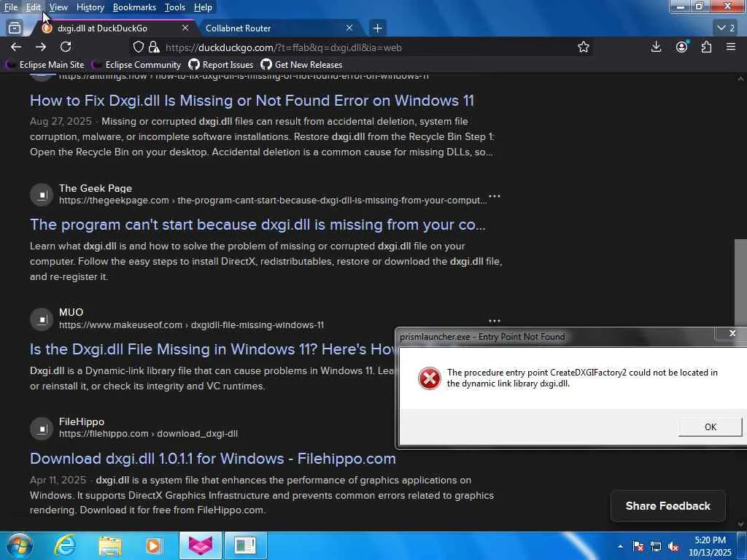Click the FileHippo site favicon
Screen dimensions: 747x560
coord(42,428)
